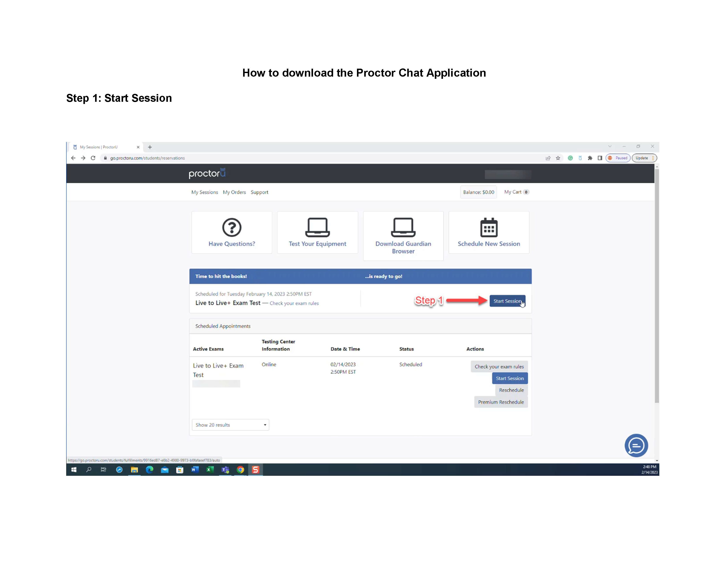Open the My Orders nav item
Image resolution: width=728 pixels, height=563 pixels.
[234, 192]
